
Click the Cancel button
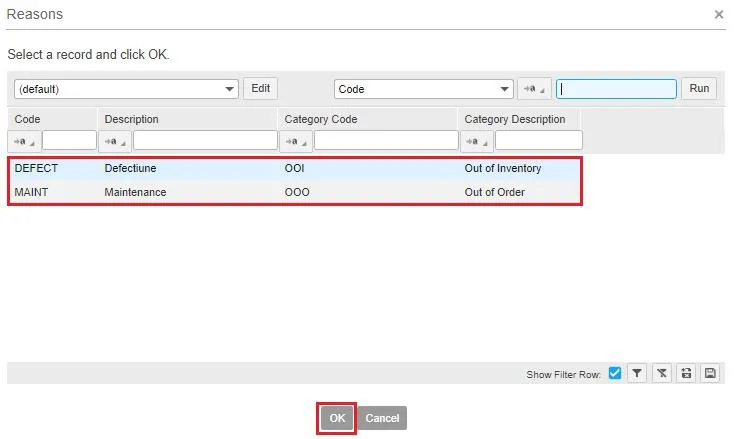coord(382,418)
